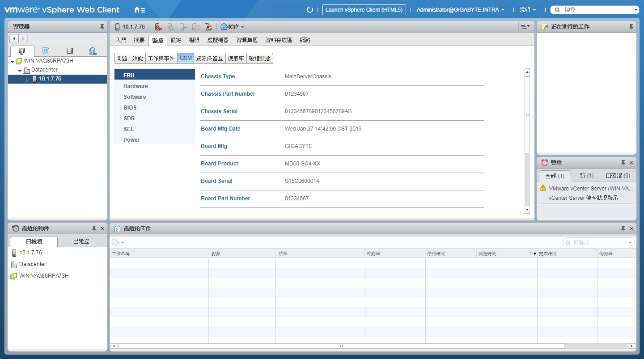The height and width of the screenshot is (359, 644).
Task: Switch to the 摘要 tab
Action: click(x=139, y=40)
